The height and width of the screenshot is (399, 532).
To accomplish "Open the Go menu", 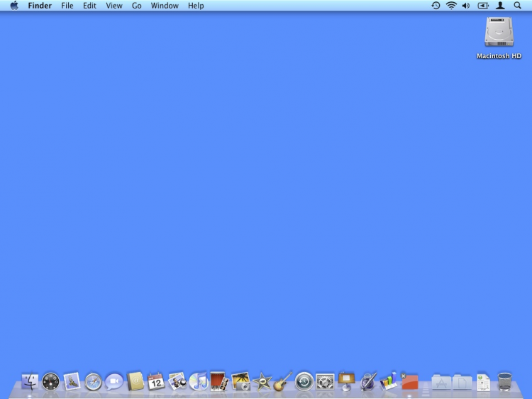I will coord(136,6).
